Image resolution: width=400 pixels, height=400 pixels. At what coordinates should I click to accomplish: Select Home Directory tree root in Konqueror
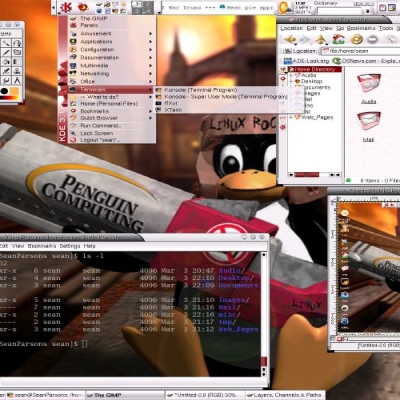click(x=315, y=69)
